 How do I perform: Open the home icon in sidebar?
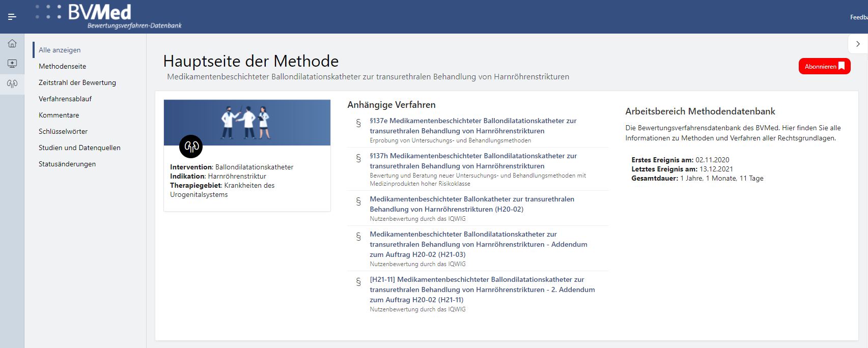click(x=12, y=44)
